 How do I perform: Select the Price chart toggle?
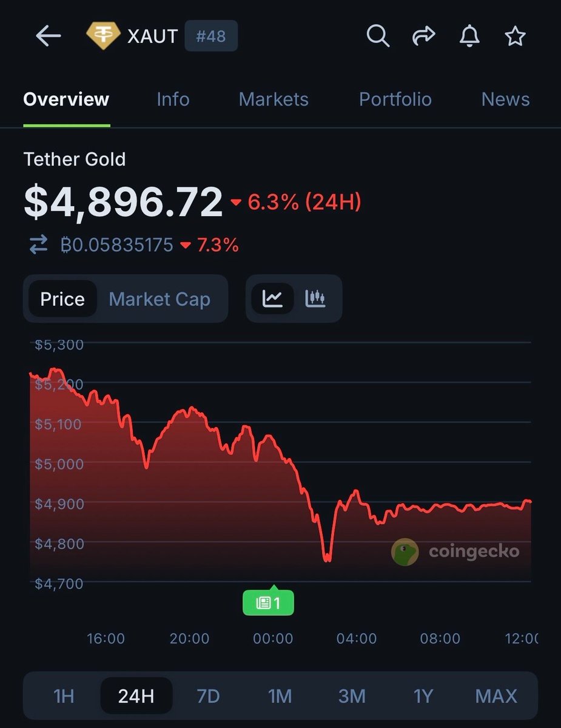pos(62,298)
